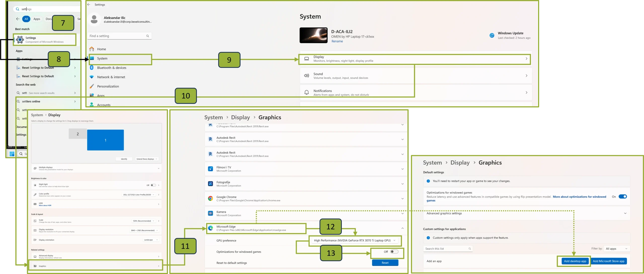
Task: Click the laptop icon on the Display row
Action: (x=307, y=59)
